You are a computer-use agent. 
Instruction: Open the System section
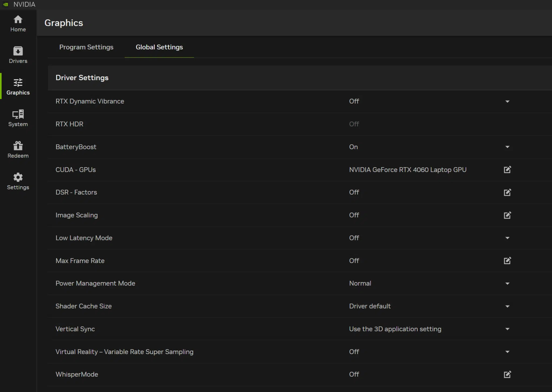pyautogui.click(x=18, y=118)
